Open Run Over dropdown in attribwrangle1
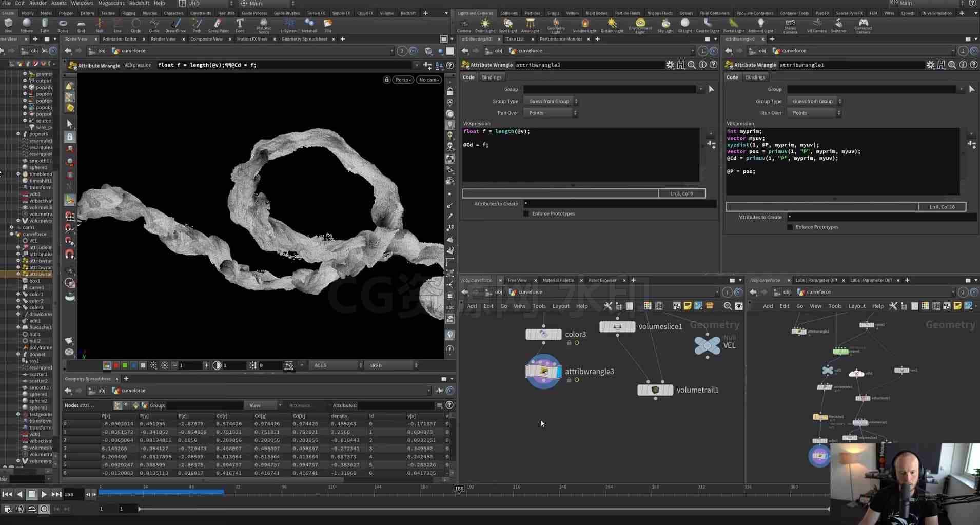 pos(814,113)
